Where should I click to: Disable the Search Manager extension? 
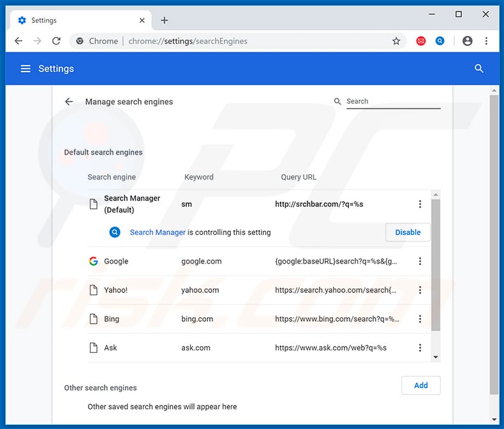click(408, 232)
